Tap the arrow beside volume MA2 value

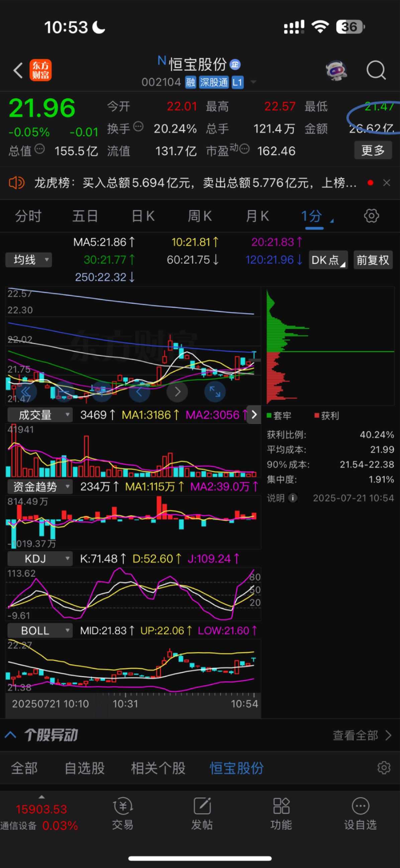(x=254, y=415)
